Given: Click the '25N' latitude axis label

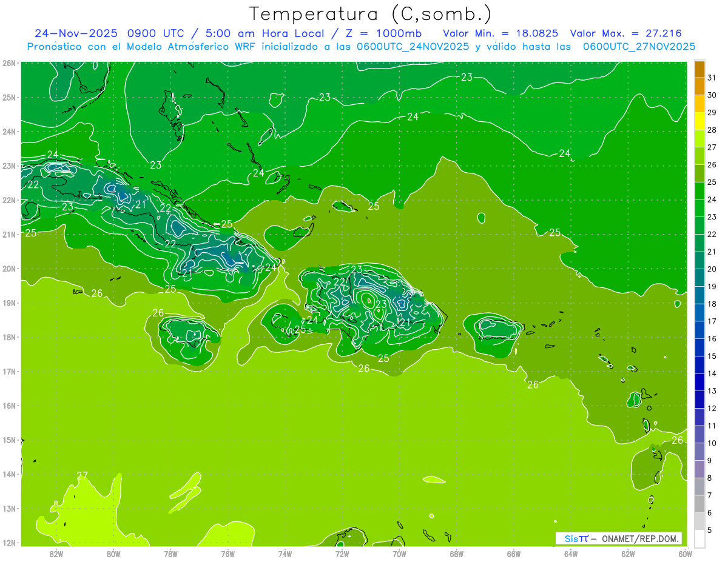Looking at the screenshot, I should click(9, 97).
